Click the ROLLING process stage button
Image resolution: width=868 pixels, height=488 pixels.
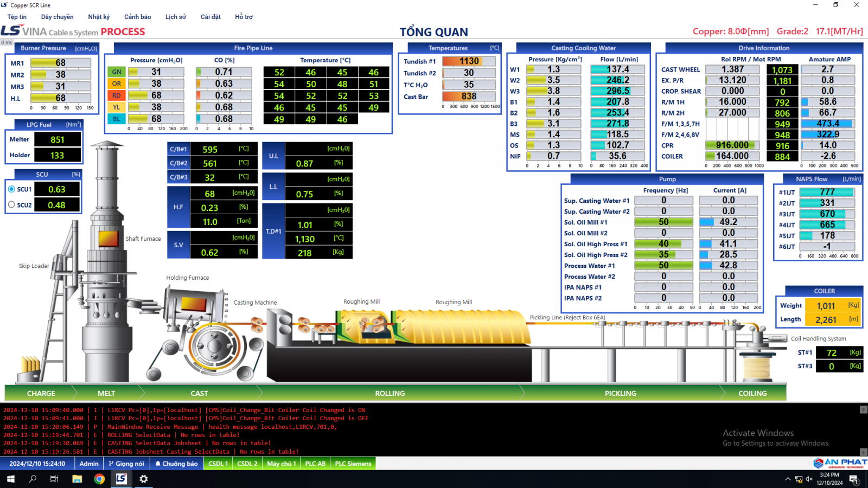click(390, 393)
